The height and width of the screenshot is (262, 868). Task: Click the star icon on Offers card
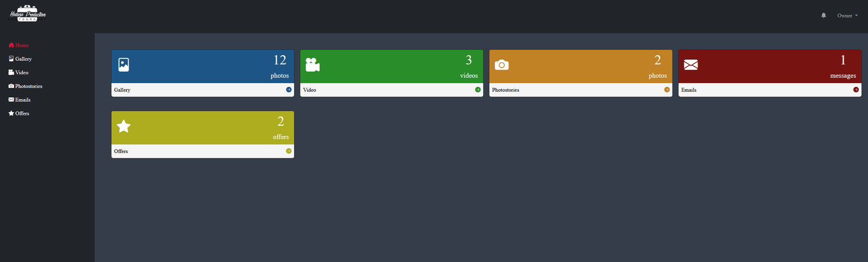pos(124,126)
